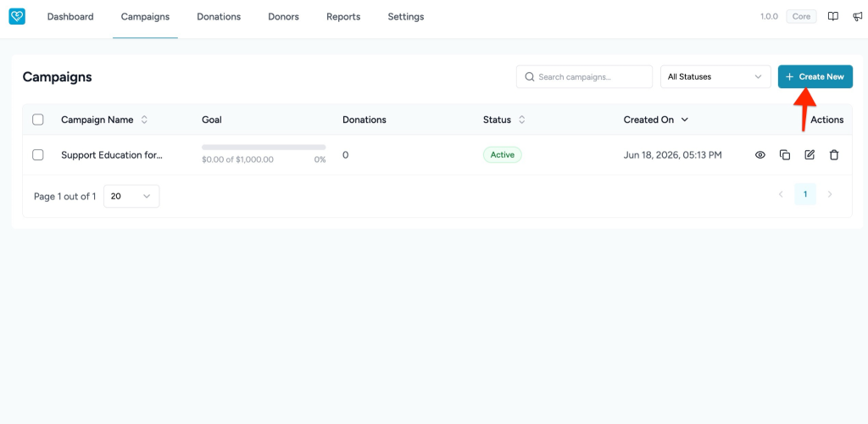Open the Dashboard tab

(x=70, y=17)
